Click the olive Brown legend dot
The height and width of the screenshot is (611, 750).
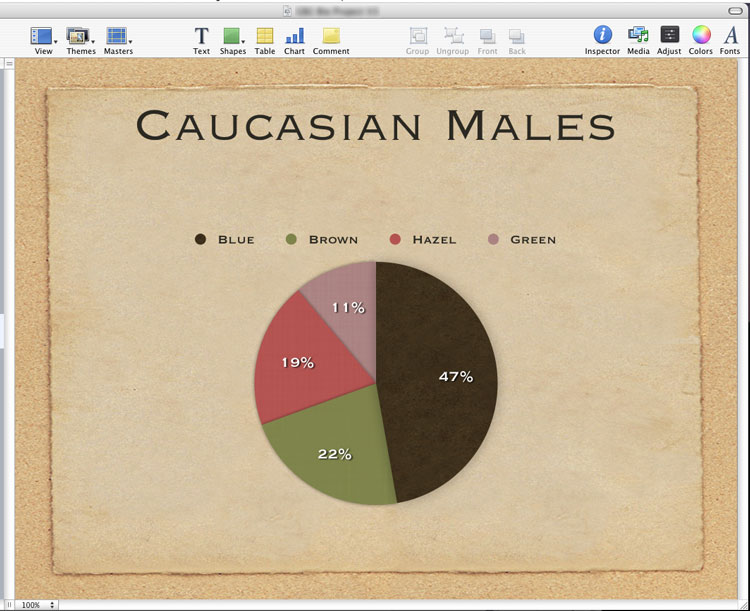point(291,239)
